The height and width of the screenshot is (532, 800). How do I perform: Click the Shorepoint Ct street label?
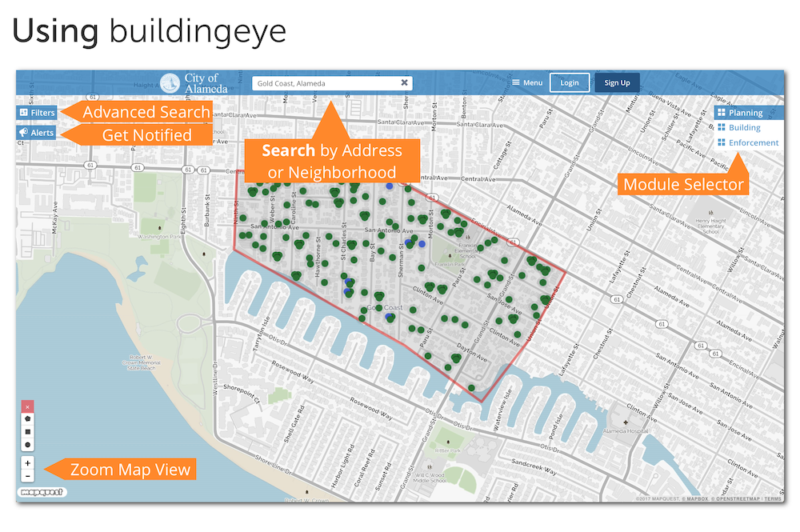click(x=242, y=394)
